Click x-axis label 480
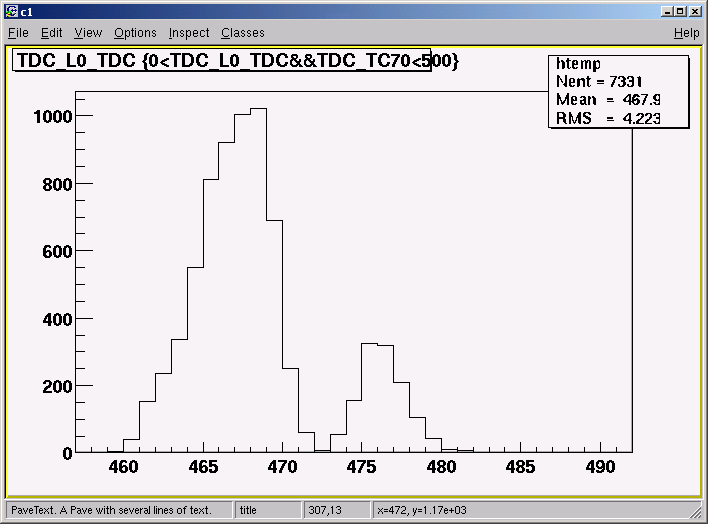 click(x=441, y=467)
